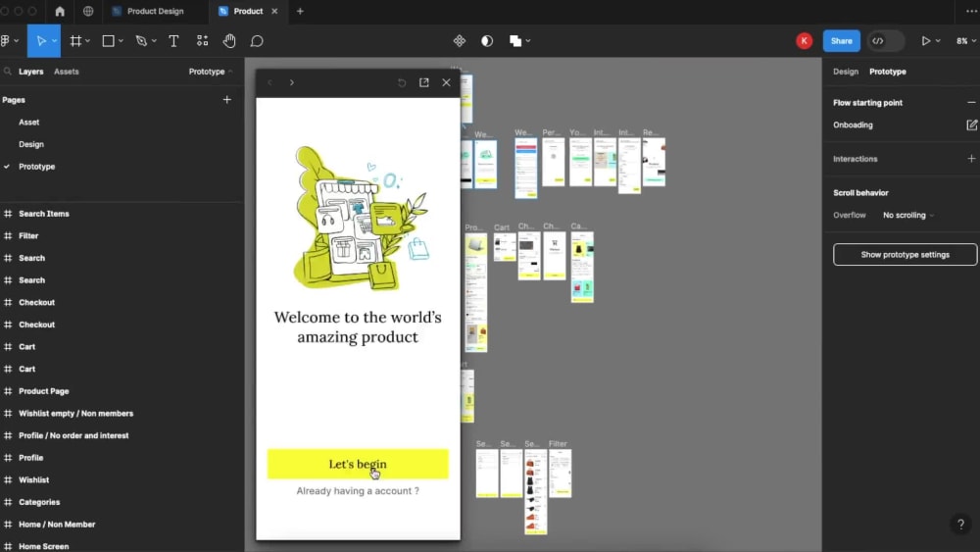Open the Layers panel tab
The height and width of the screenshot is (552, 980).
click(x=31, y=72)
